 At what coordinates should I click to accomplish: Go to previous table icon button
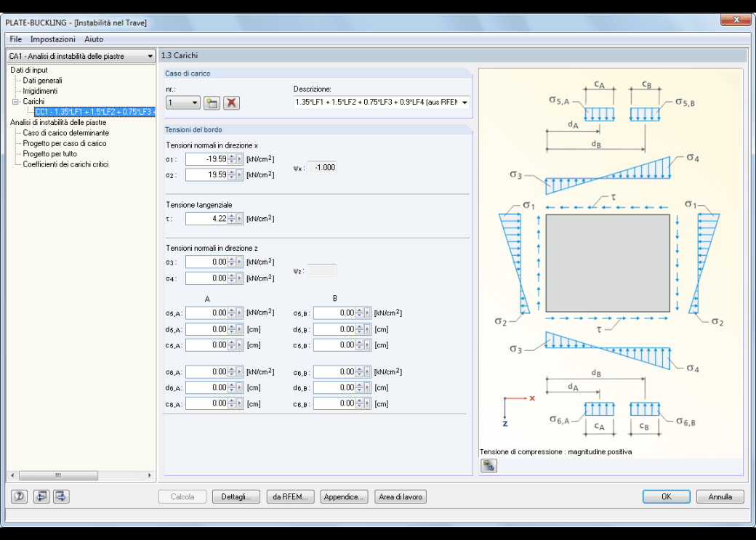pyautogui.click(x=41, y=496)
